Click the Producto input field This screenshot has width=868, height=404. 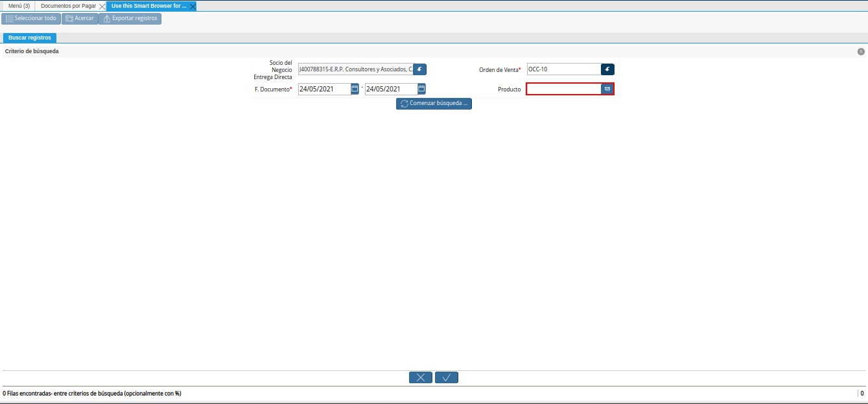pyautogui.click(x=564, y=89)
